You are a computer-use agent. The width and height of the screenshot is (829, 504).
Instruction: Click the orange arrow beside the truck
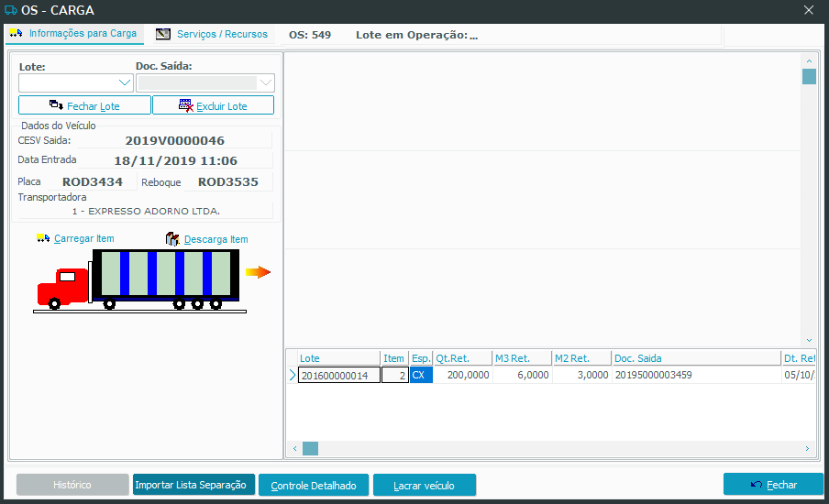(x=258, y=272)
